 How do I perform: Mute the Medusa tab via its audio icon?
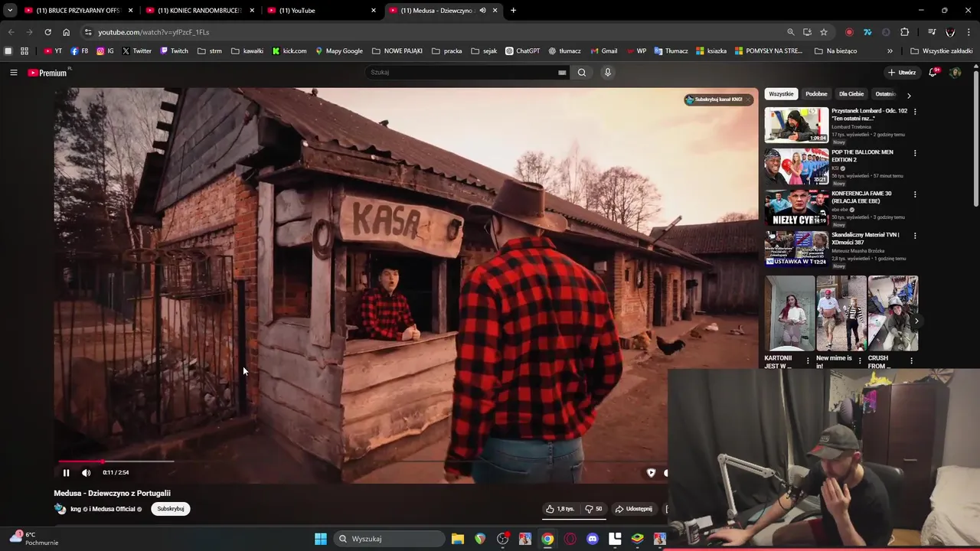point(482,11)
